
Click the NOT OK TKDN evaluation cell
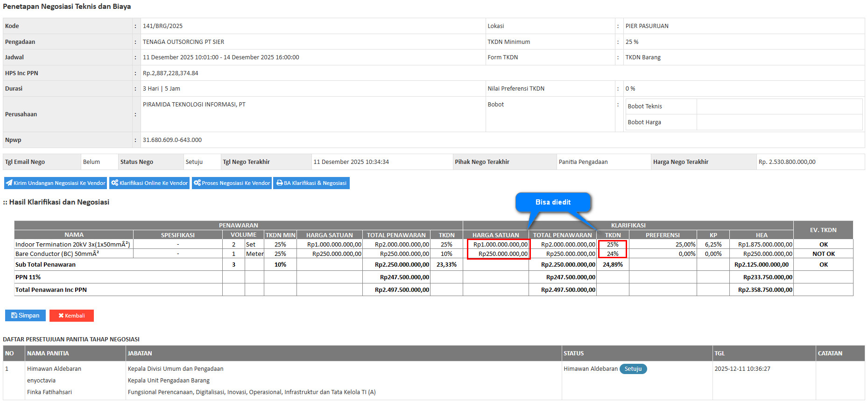(823, 254)
